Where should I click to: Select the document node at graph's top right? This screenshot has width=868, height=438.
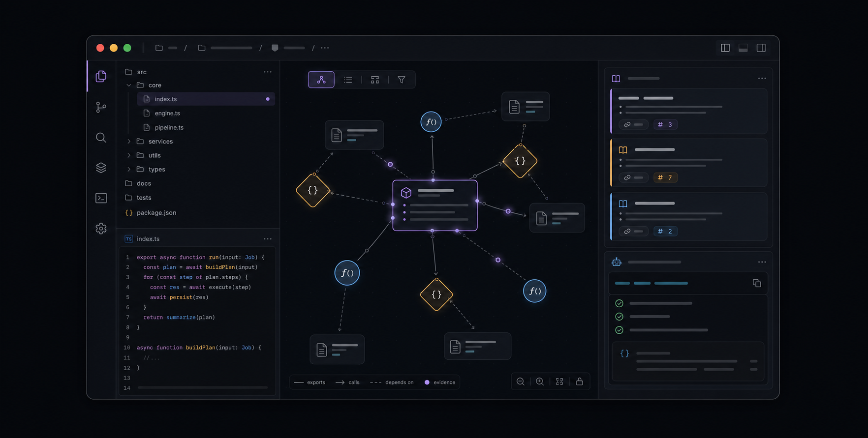[526, 106]
